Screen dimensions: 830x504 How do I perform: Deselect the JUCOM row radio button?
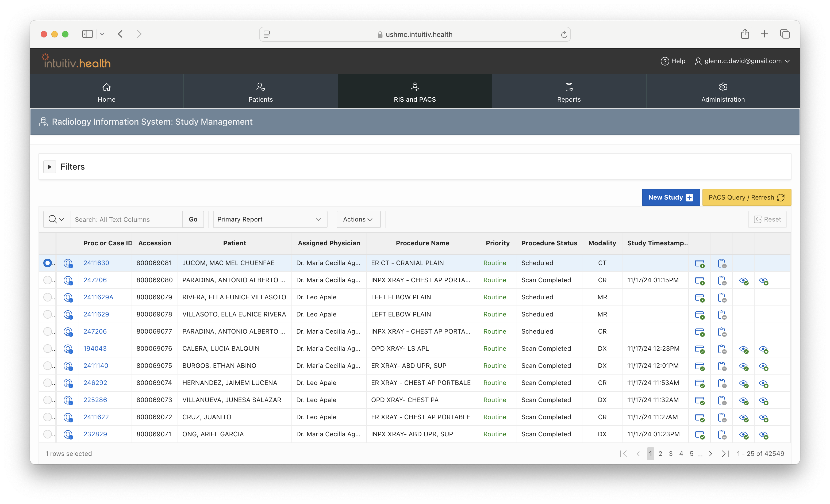[48, 263]
